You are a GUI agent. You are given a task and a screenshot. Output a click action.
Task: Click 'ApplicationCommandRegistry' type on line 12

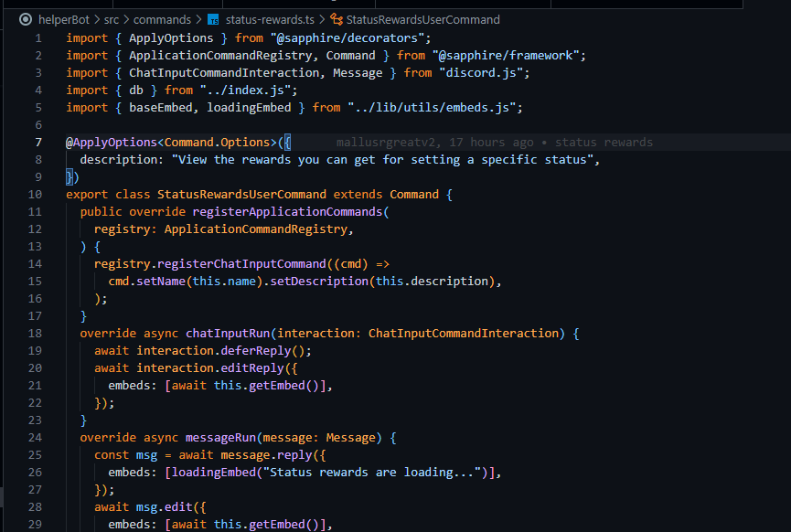(x=256, y=229)
